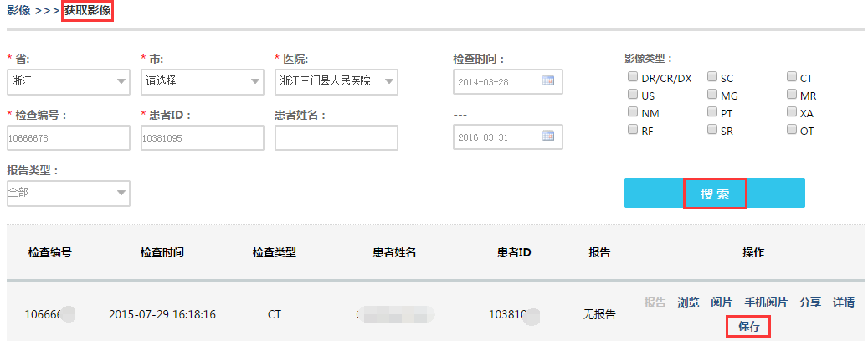Focus the 患者姓名 input field
The width and height of the screenshot is (868, 341).
pyautogui.click(x=336, y=137)
